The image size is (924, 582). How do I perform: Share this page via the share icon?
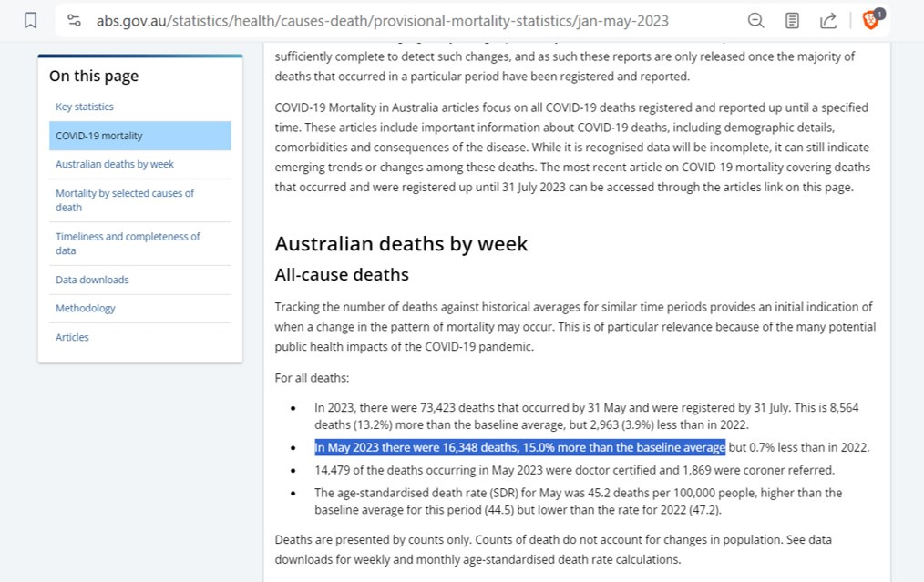coord(828,21)
